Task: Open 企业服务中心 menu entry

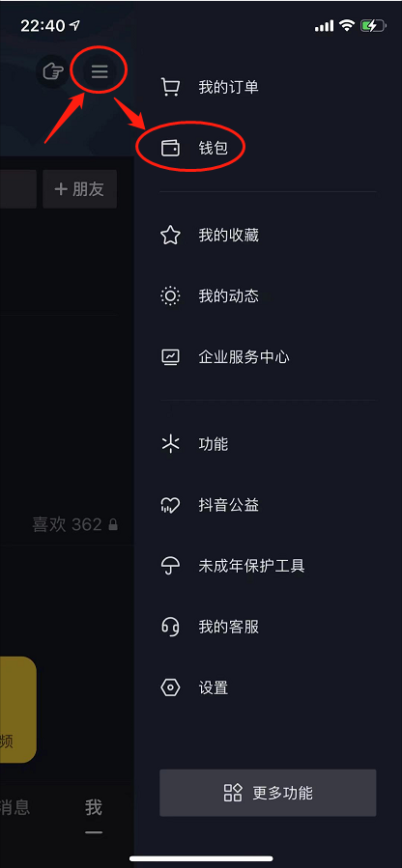Action: (268, 357)
